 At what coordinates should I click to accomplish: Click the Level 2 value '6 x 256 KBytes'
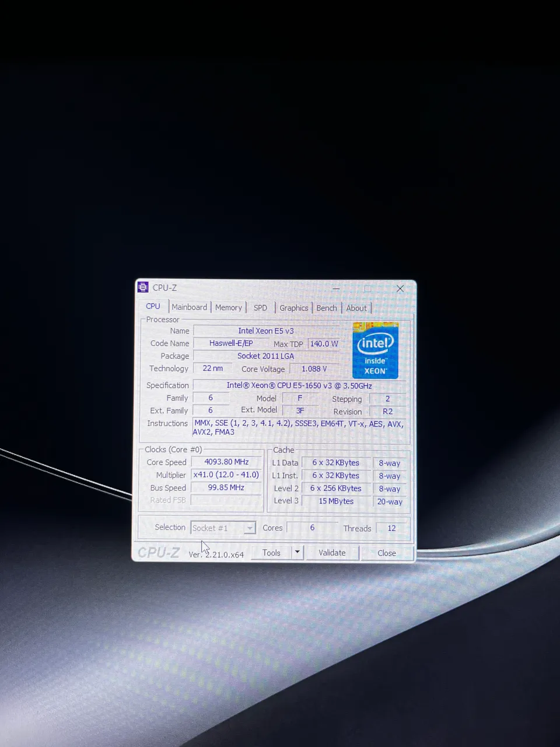(x=336, y=488)
